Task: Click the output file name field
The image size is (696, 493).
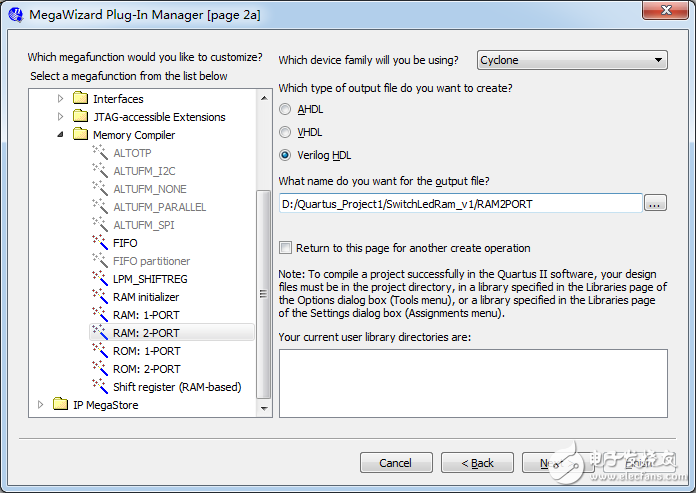Action: point(460,203)
